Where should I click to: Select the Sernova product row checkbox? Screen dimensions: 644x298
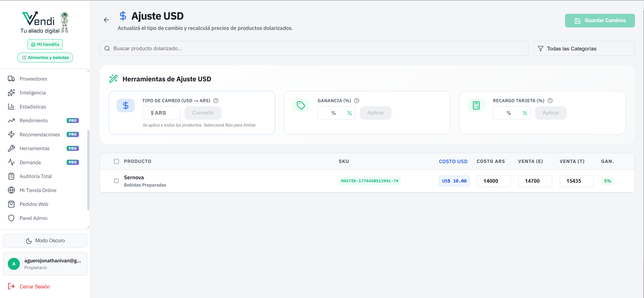coord(116,181)
